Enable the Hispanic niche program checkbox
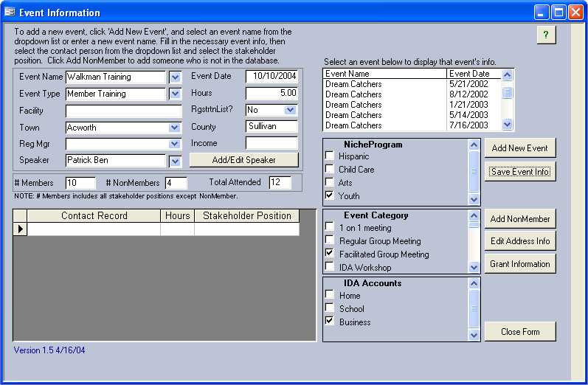 329,156
